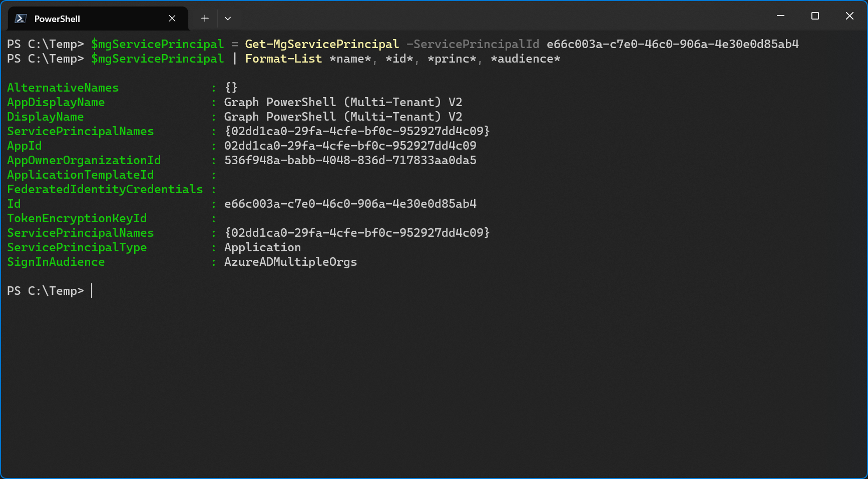Close the PowerShell tab
Viewport: 868px width, 479px height.
(x=172, y=19)
